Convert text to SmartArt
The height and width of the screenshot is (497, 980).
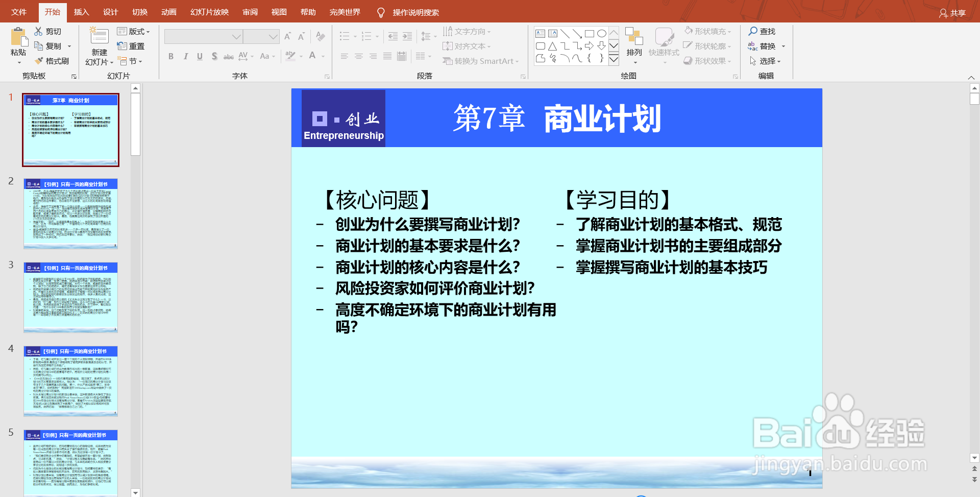[x=479, y=60]
